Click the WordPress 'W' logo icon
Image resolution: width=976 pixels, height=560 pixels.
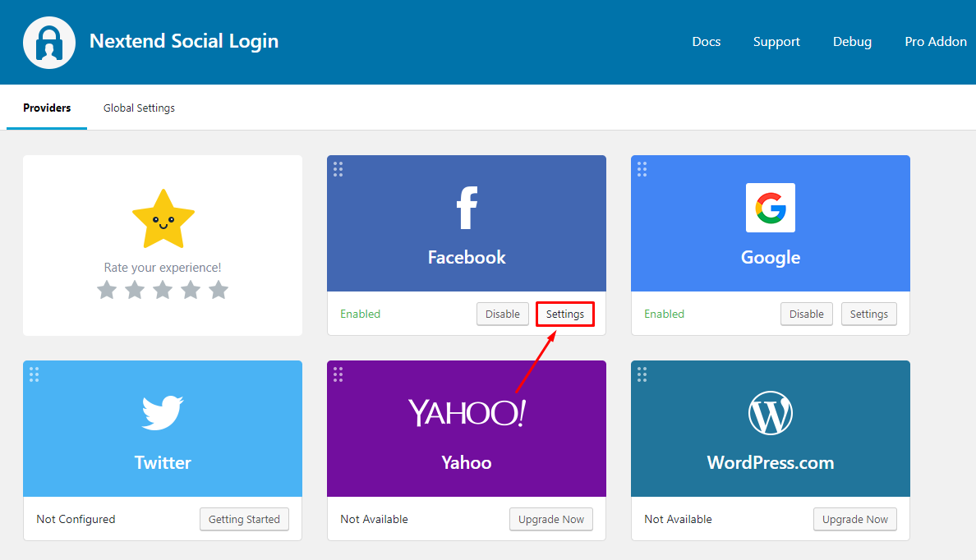(x=771, y=413)
